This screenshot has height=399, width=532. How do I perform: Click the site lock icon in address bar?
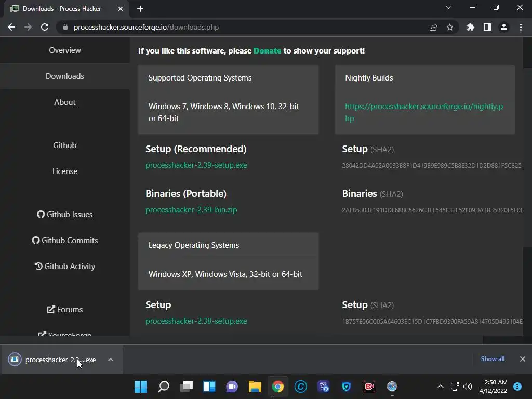coord(65,27)
